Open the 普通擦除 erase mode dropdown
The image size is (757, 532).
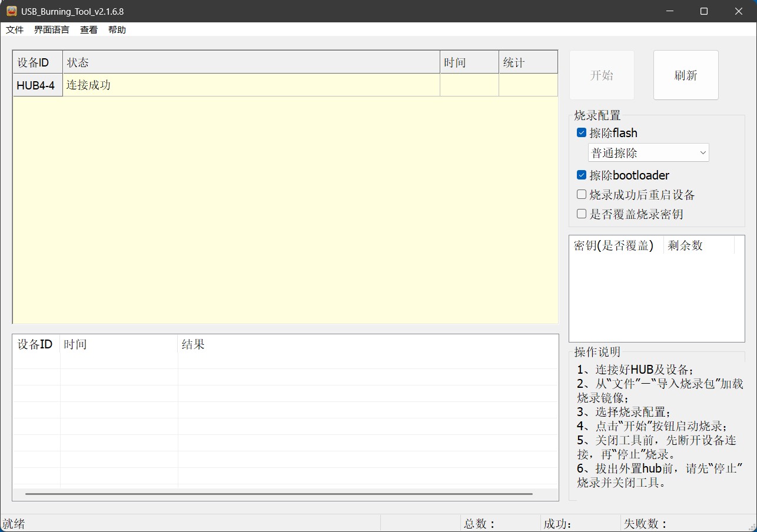click(x=648, y=153)
